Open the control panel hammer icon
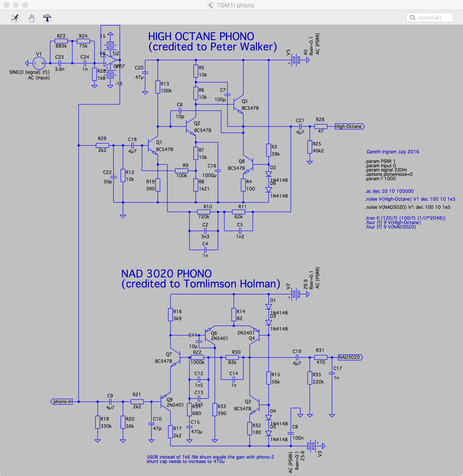Viewport: 463px width, 476px height. [x=47, y=18]
